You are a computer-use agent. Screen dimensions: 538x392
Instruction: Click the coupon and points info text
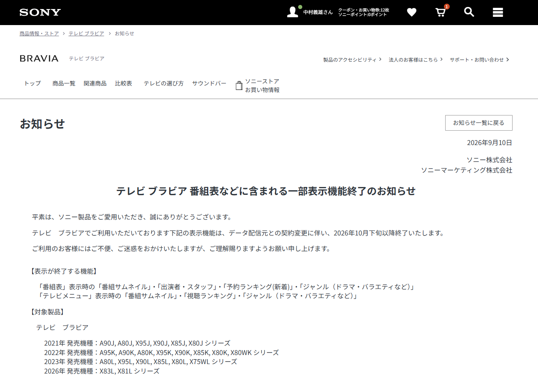pyautogui.click(x=363, y=12)
